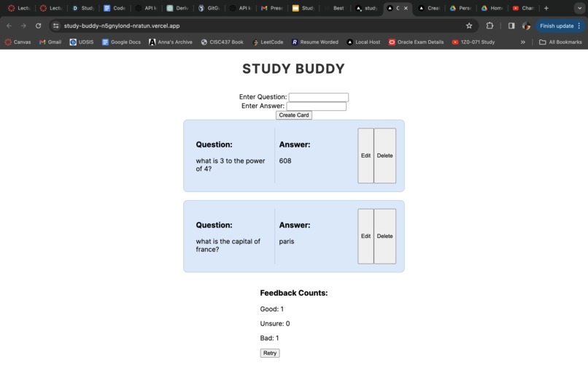Click the browser forward arrow
The width and height of the screenshot is (588, 368).
pyautogui.click(x=23, y=26)
